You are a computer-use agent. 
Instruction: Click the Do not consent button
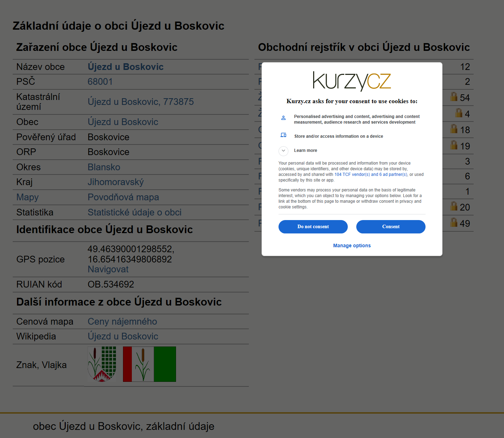pos(313,227)
